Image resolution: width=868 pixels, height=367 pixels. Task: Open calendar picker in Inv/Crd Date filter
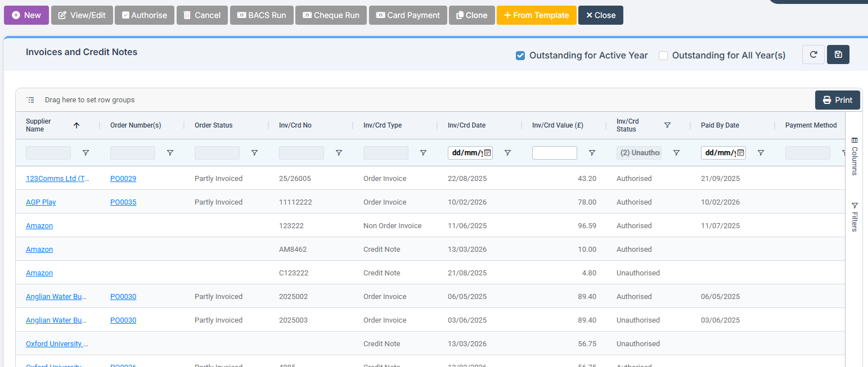point(488,152)
